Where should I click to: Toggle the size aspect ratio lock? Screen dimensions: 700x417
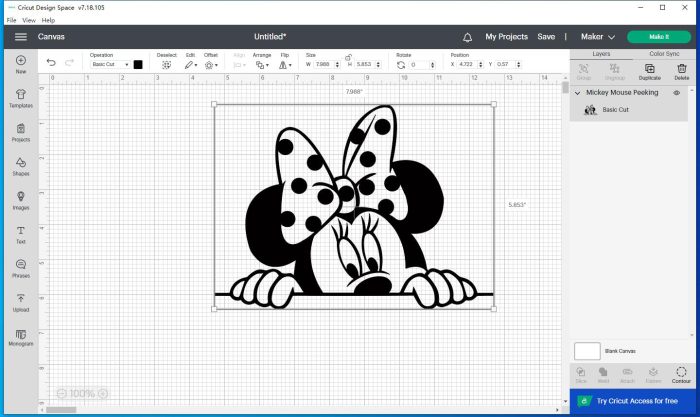[x=348, y=57]
